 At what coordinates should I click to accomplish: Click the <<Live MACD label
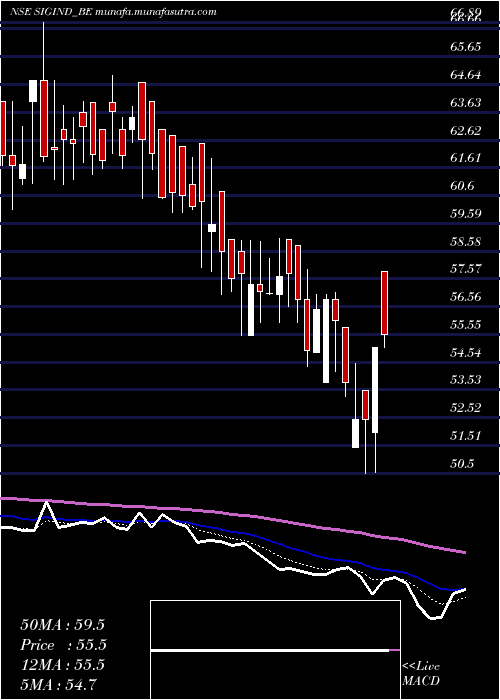tap(421, 674)
